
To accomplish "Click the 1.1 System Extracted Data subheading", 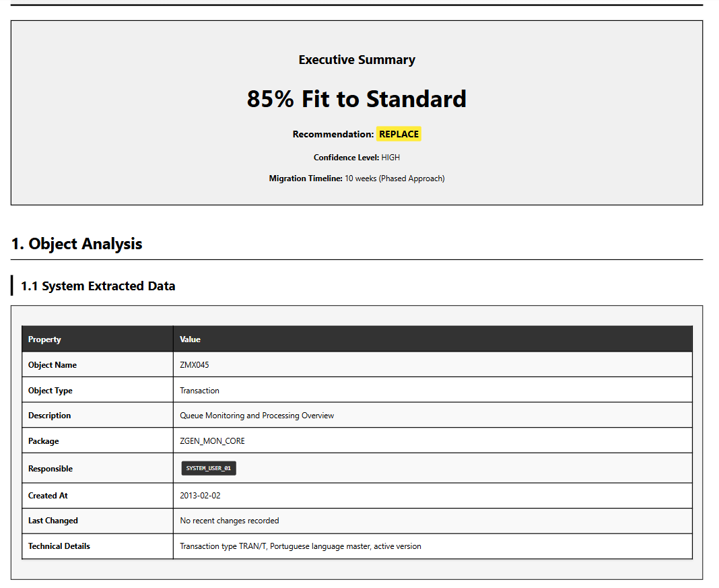I will pyautogui.click(x=98, y=286).
